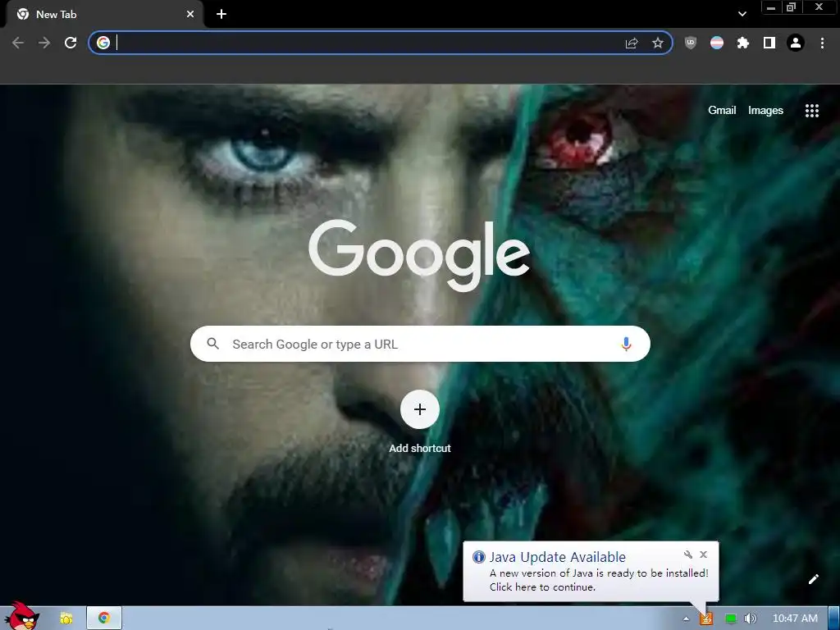The height and width of the screenshot is (630, 840).
Task: Go back with the back arrow
Action: (x=18, y=43)
